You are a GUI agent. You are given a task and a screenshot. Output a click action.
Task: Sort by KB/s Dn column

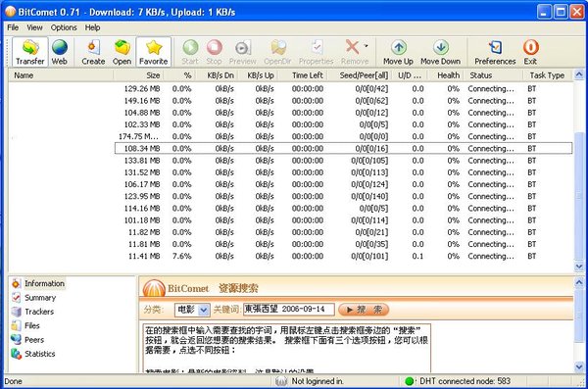pyautogui.click(x=218, y=75)
